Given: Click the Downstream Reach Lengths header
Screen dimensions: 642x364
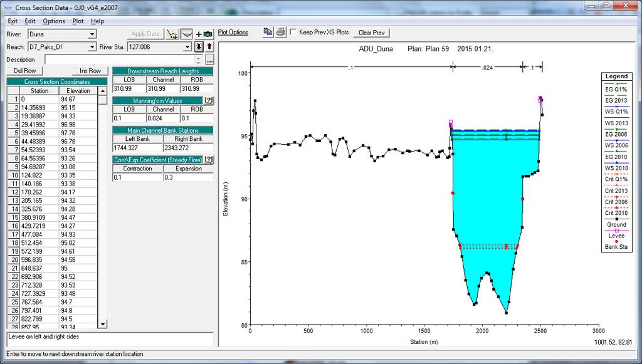Looking at the screenshot, I should tap(162, 71).
